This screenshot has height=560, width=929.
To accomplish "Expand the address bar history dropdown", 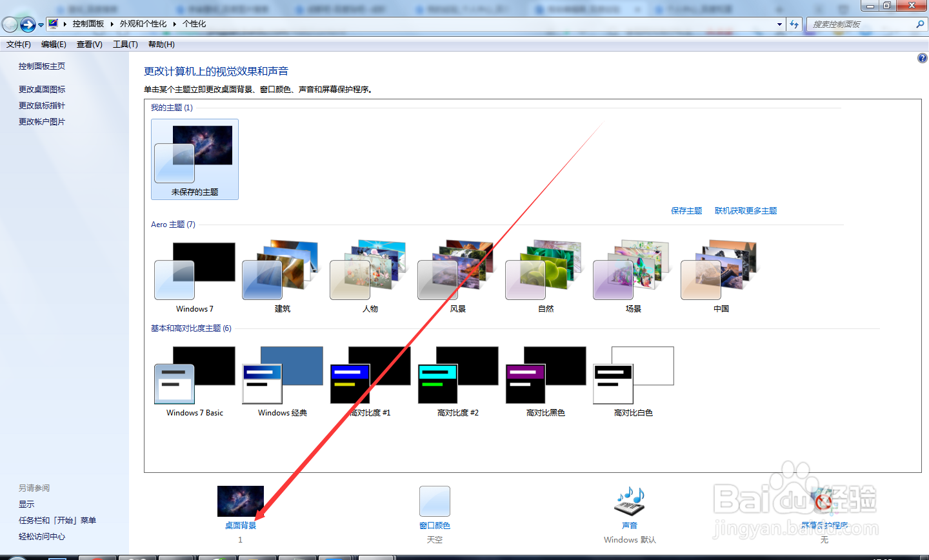I will tap(779, 25).
